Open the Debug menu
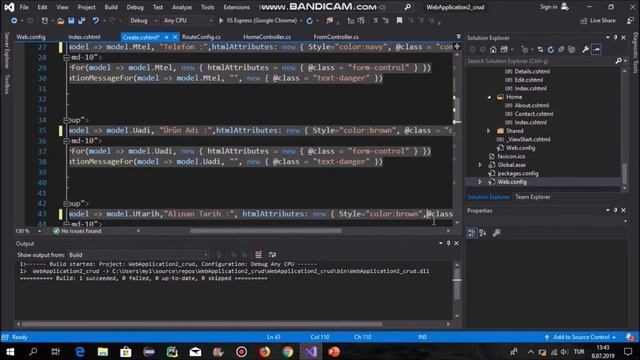The height and width of the screenshot is (360, 640). (x=135, y=7)
